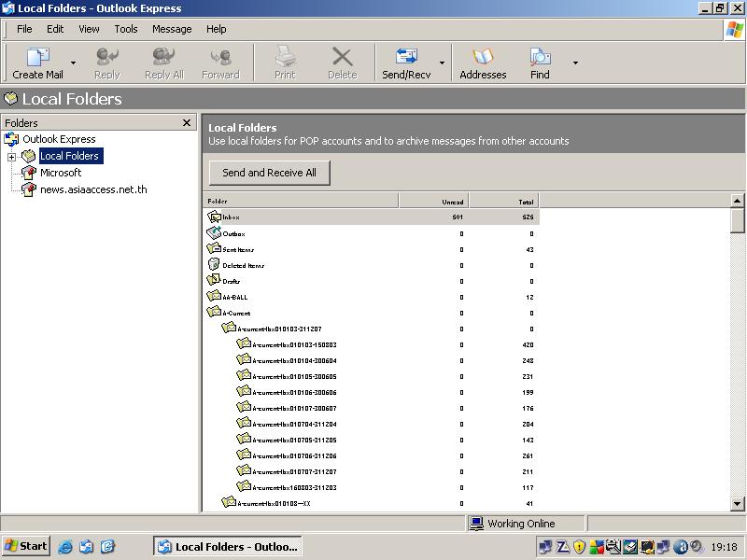Select Outlook Express root in tree
The image size is (747, 560).
tap(59, 139)
